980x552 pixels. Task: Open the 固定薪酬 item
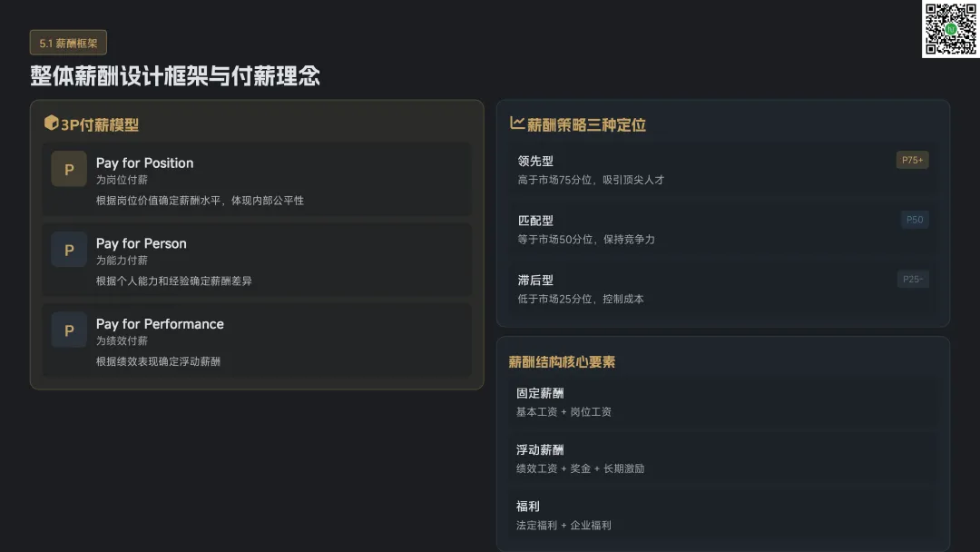722,402
